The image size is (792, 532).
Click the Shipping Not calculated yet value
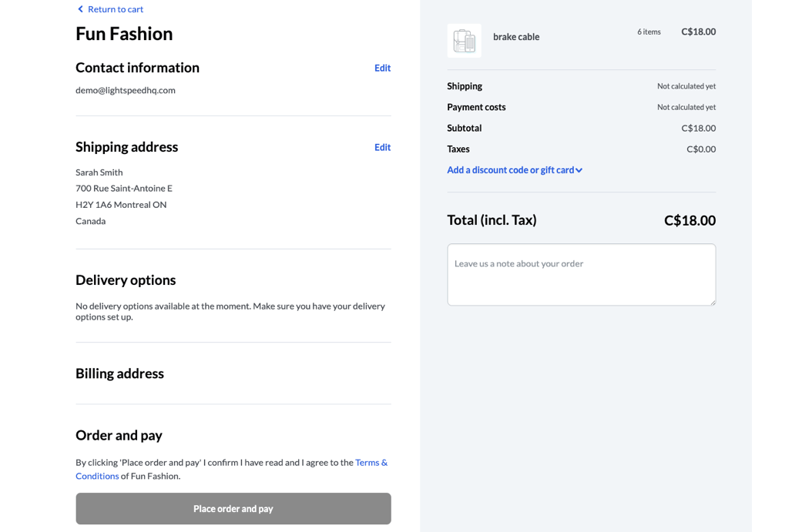(x=686, y=86)
